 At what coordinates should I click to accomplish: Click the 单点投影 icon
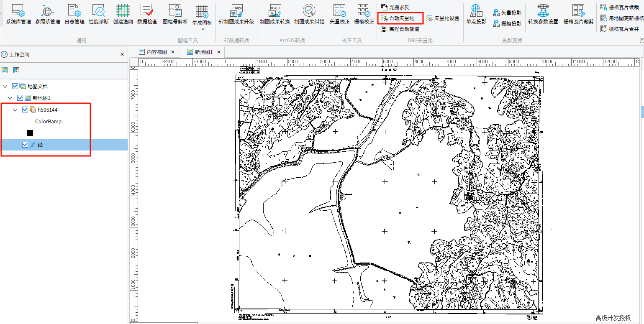(x=476, y=13)
